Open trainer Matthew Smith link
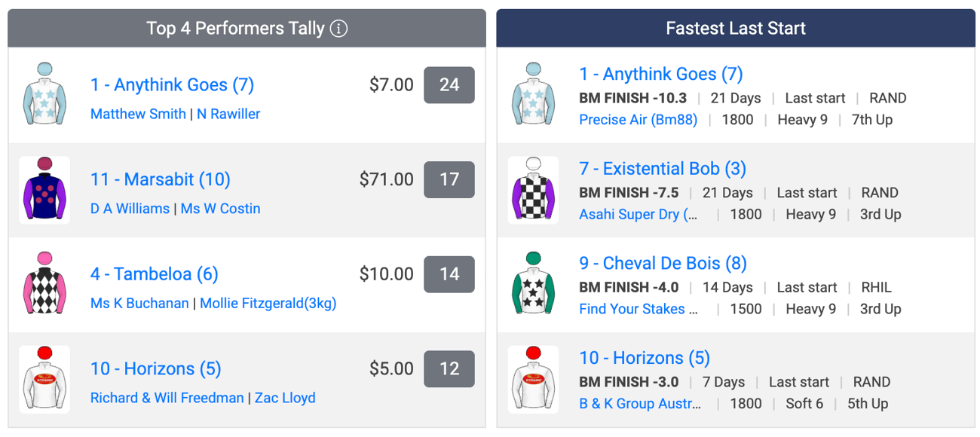Screen dimensions: 980x437 (138, 114)
